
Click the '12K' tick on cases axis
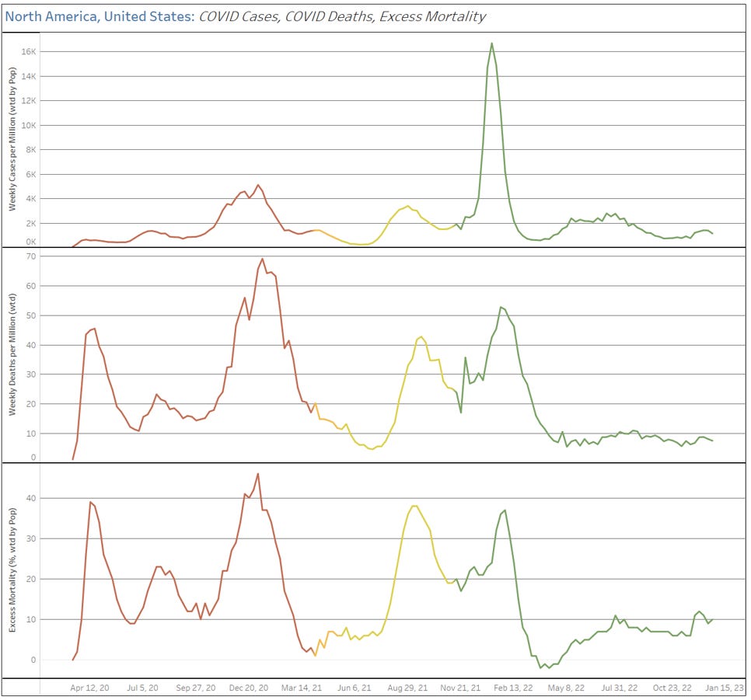coord(29,100)
